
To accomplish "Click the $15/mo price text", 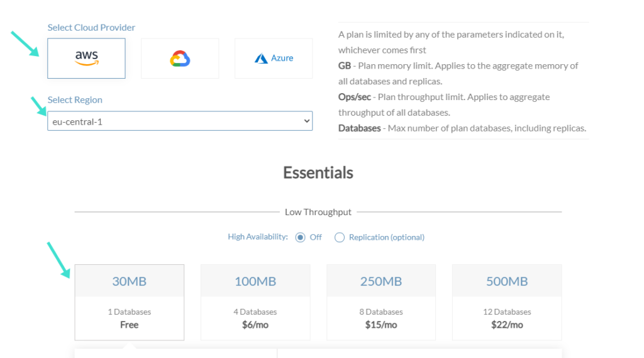I will pyautogui.click(x=380, y=325).
